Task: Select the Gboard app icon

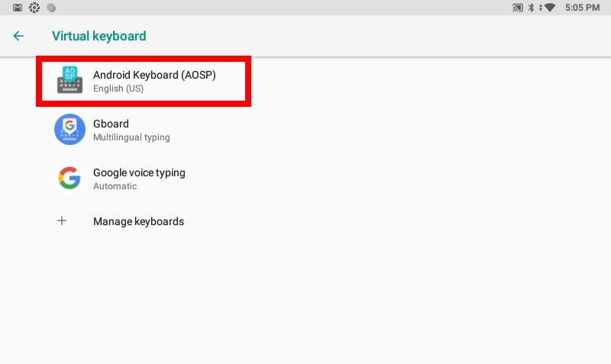Action: [x=70, y=130]
